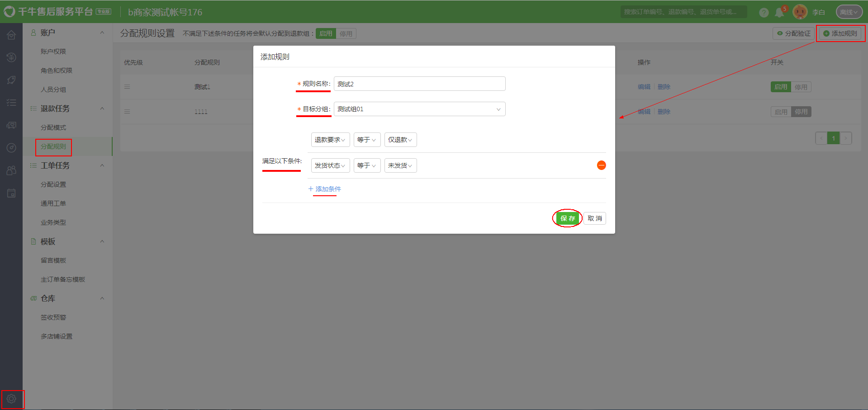Switch rule 1111 to 启用
The image size is (868, 410).
tap(781, 112)
